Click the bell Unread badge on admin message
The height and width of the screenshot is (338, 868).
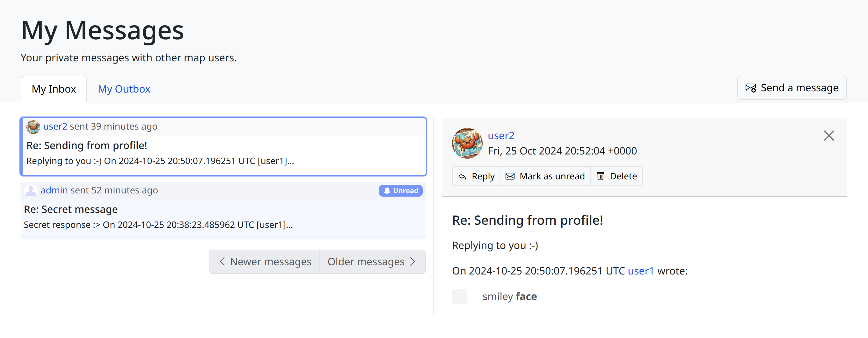[400, 191]
